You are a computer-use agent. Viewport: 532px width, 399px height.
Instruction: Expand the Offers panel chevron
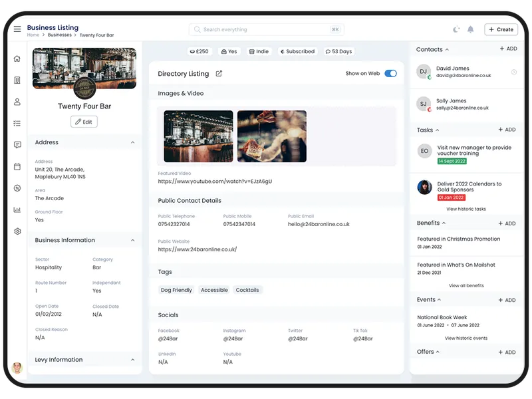click(x=438, y=352)
